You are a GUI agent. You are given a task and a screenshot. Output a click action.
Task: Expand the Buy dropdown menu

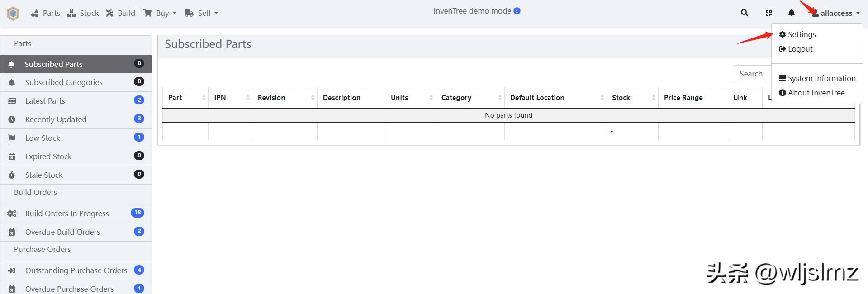click(160, 13)
